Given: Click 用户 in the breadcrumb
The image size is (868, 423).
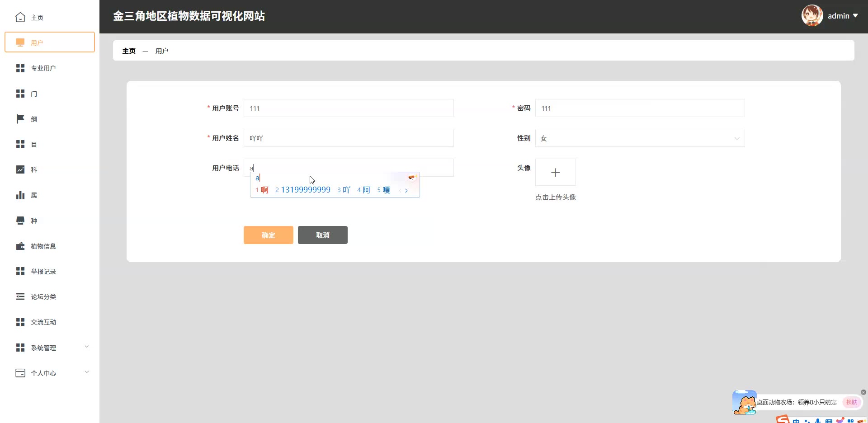Looking at the screenshot, I should [x=162, y=51].
